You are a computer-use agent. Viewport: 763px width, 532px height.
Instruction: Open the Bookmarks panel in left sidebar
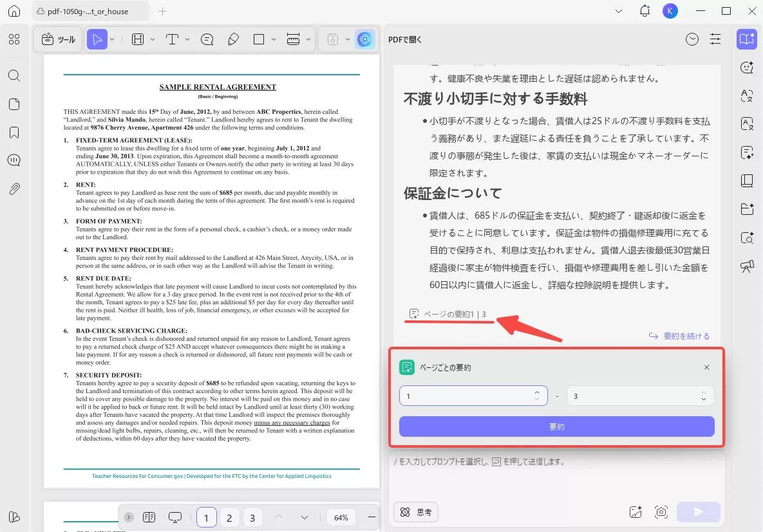tap(14, 132)
